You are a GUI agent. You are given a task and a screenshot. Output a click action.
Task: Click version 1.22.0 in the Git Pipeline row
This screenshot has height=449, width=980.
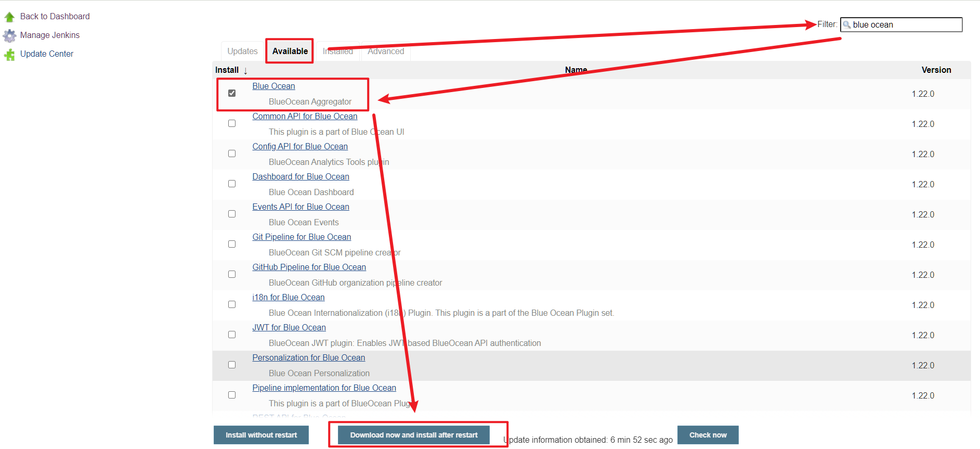click(923, 245)
